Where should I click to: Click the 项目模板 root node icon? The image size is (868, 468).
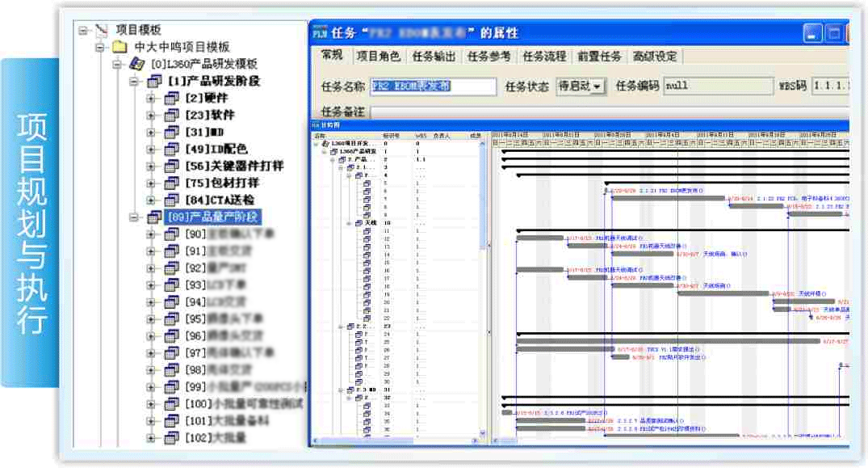[x=101, y=31]
